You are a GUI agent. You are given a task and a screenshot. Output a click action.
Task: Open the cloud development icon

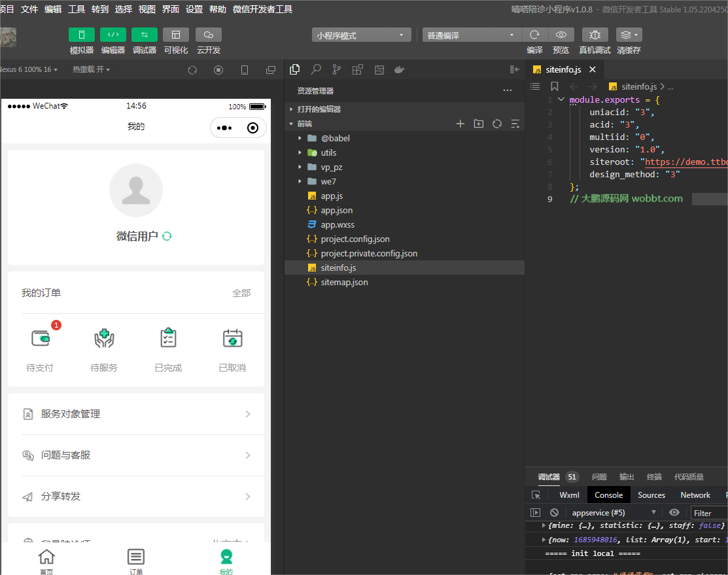pos(209,35)
